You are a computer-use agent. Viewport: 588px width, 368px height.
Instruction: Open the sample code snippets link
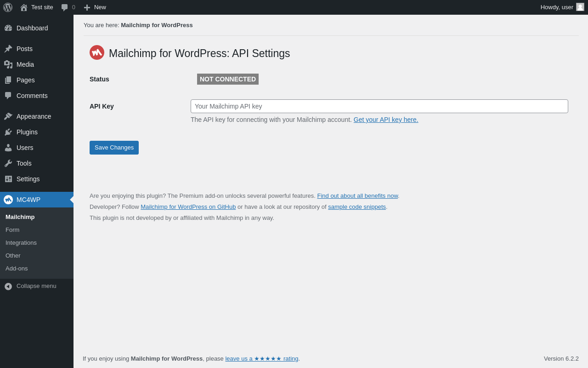(357, 207)
